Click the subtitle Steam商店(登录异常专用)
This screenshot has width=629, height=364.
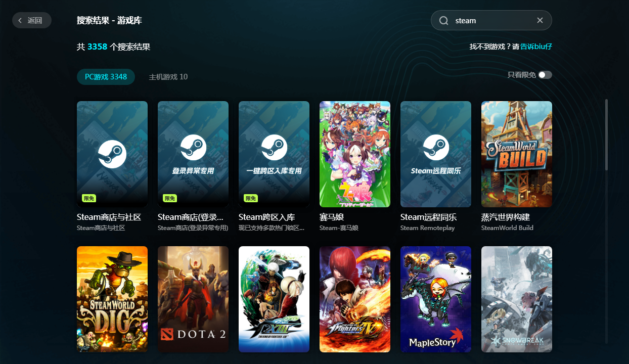point(193,228)
